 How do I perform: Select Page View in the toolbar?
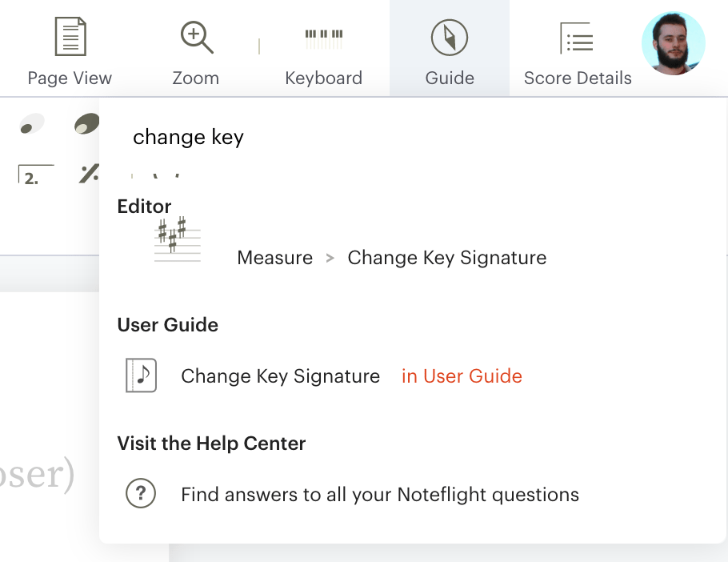click(70, 48)
